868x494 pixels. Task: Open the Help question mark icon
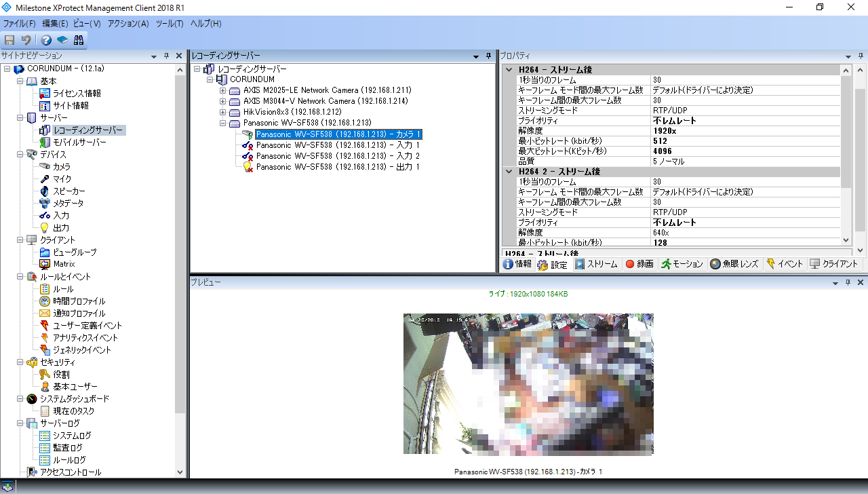point(46,40)
